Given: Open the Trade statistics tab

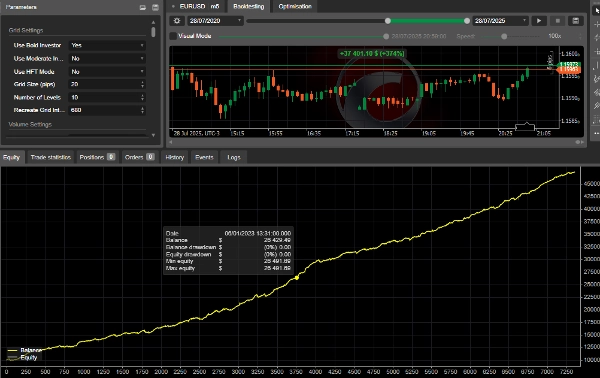Looking at the screenshot, I should point(51,157).
